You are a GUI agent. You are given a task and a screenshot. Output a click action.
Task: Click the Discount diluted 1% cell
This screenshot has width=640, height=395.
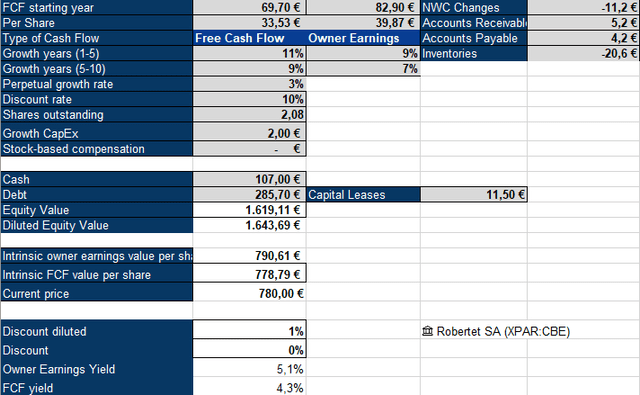pos(249,330)
